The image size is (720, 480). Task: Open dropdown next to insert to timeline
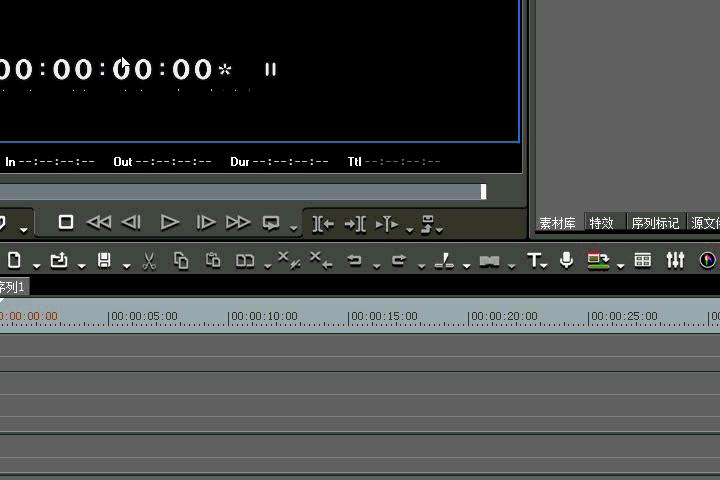410,229
